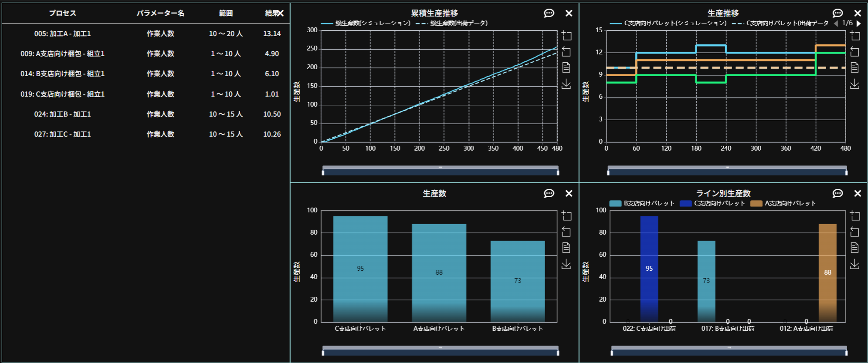
Task: Open comment bubble on ライン別生産数 panel
Action: (837, 194)
